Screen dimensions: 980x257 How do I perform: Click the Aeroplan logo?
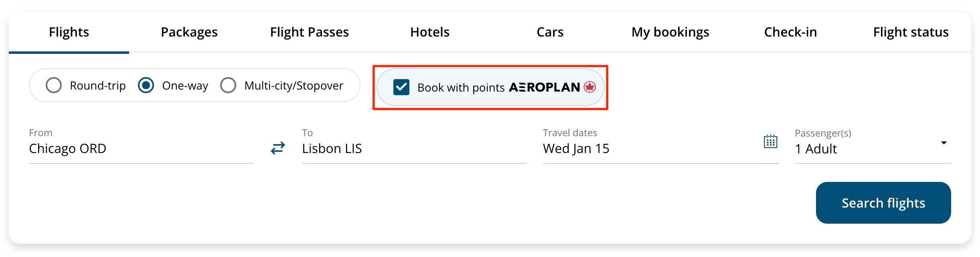[545, 87]
